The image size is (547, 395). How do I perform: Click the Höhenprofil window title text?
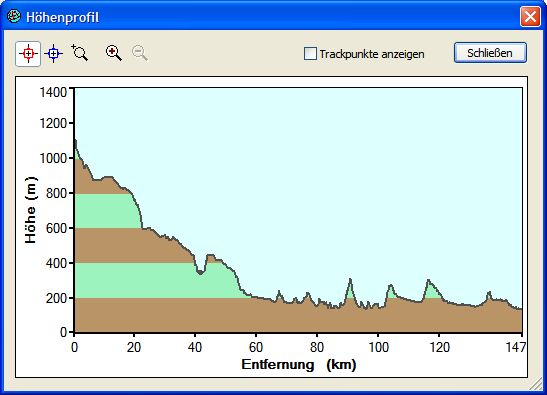pyautogui.click(x=62, y=17)
